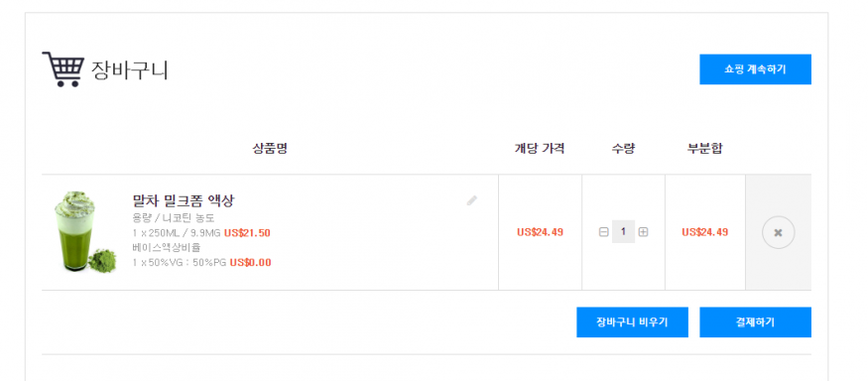Screen dimensions: 868x381
Task: Click the US$24.49 price under 개당 가격
Action: tap(540, 232)
